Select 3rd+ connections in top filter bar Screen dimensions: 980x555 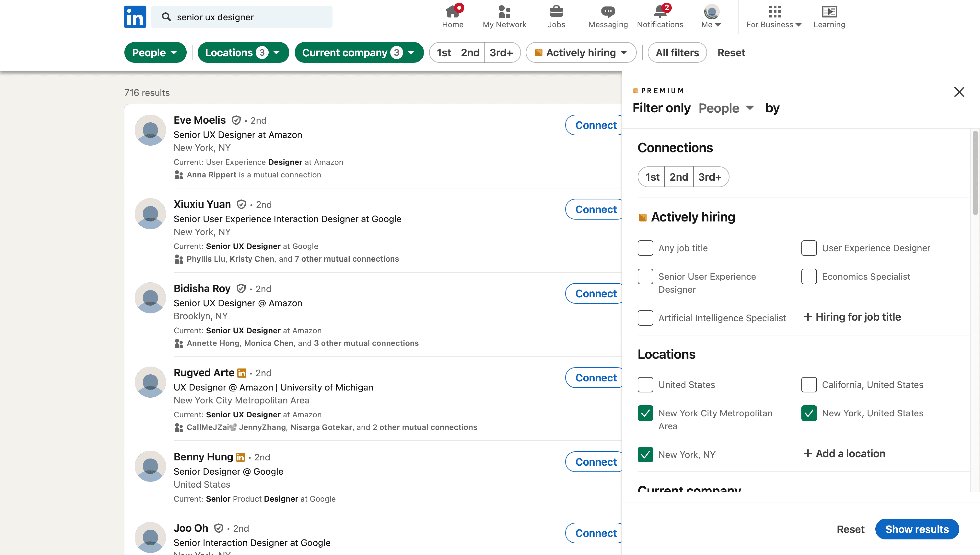click(502, 53)
